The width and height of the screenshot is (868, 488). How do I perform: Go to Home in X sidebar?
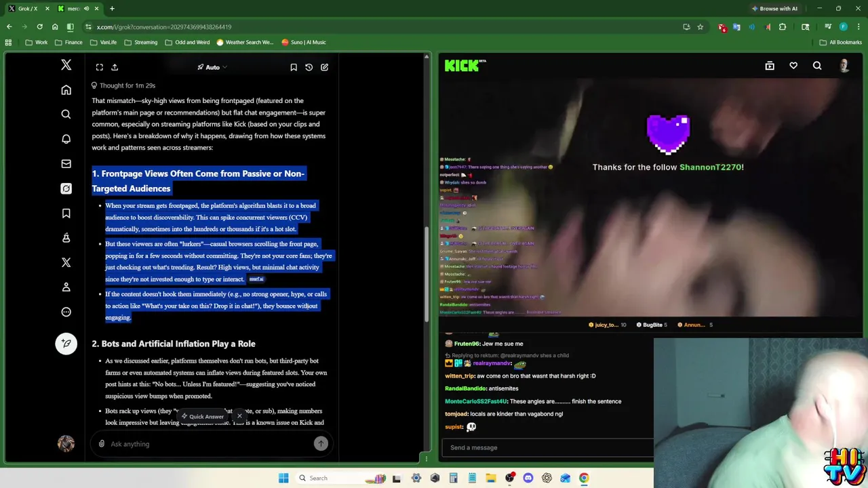[x=66, y=90]
